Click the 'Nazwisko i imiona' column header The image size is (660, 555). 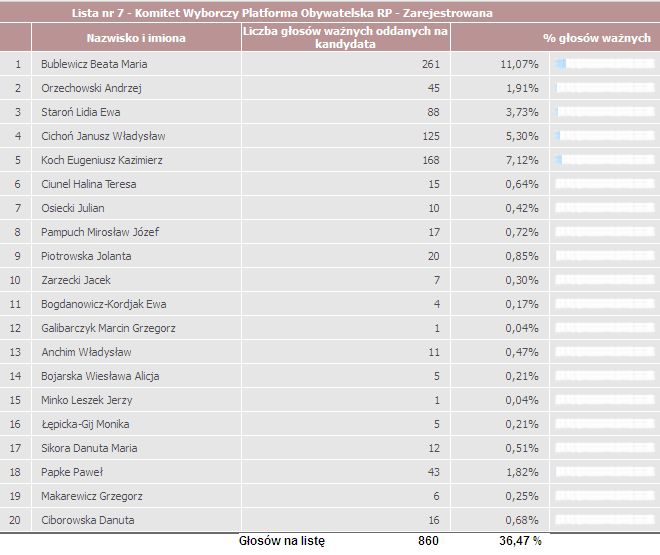click(x=136, y=38)
